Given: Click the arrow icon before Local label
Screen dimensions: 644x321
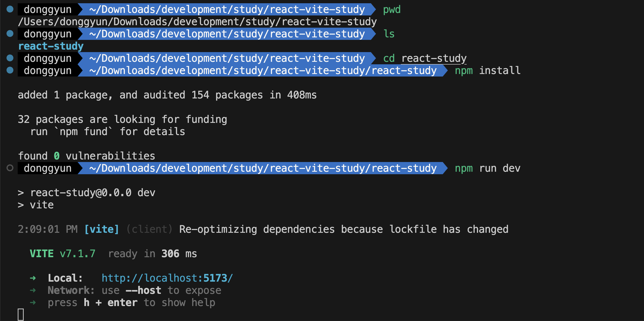Looking at the screenshot, I should 32,278.
